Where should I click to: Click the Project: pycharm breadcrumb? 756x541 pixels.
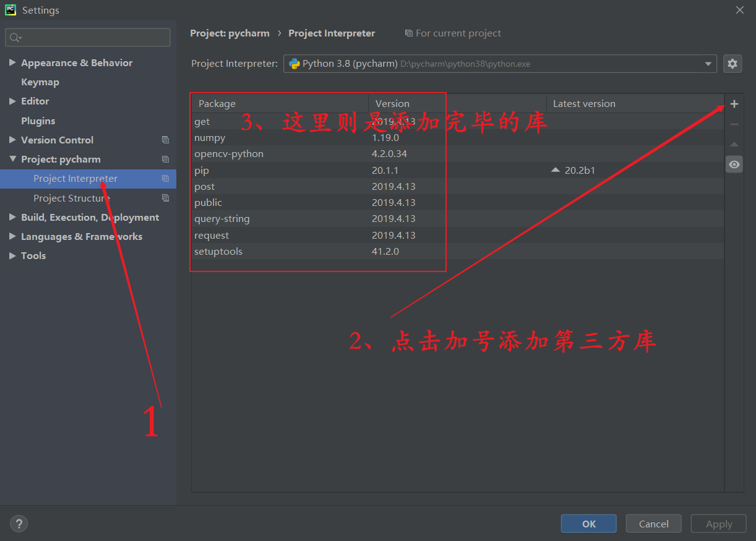(x=230, y=33)
